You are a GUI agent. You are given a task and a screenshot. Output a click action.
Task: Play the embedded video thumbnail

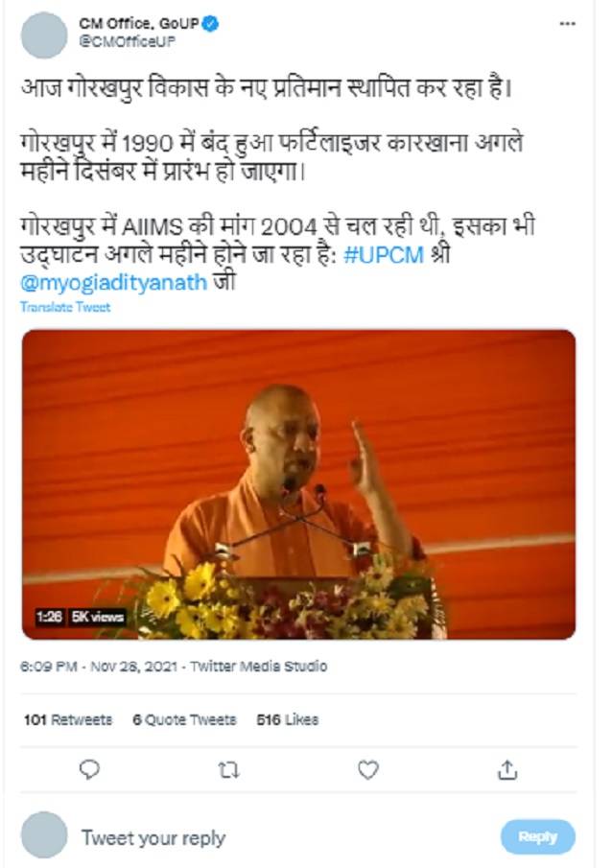[298, 484]
